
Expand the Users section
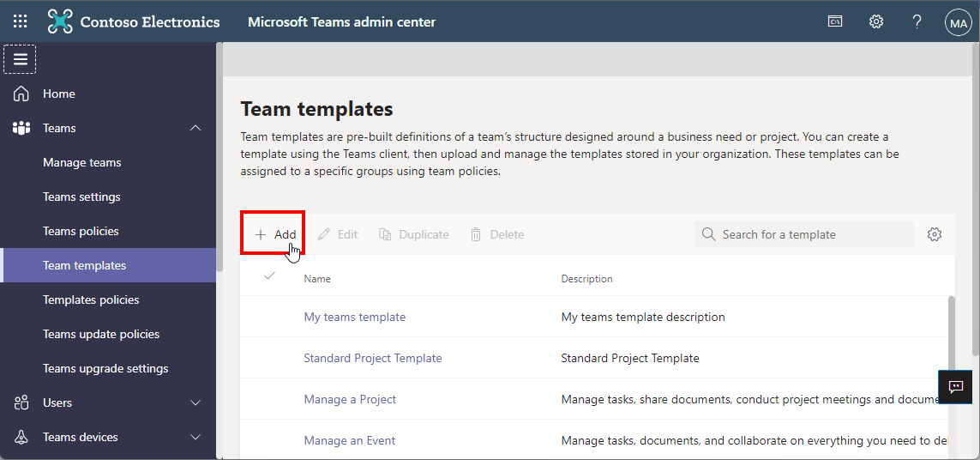tap(195, 402)
